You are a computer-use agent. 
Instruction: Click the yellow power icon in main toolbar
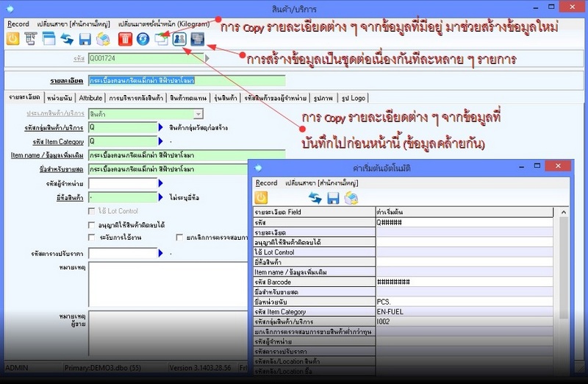[x=13, y=39]
